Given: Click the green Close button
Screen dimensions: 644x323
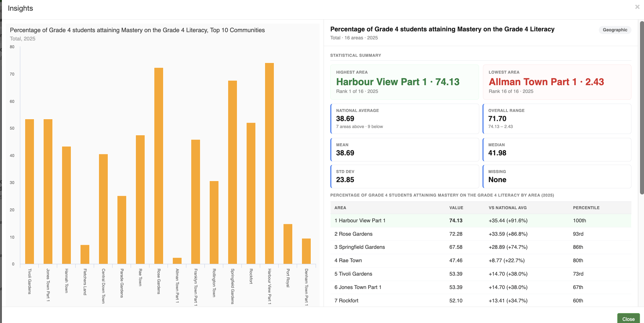Looking at the screenshot, I should coord(628,319).
